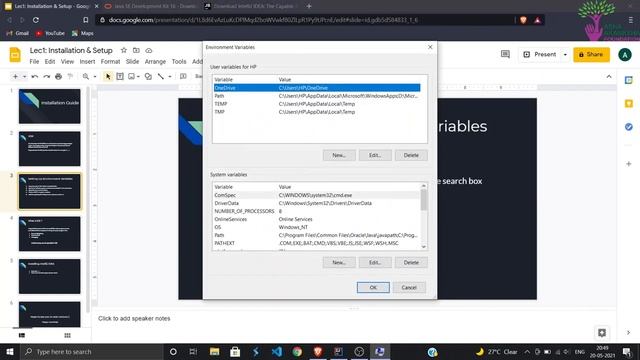Click New under System variables
Image resolution: width=640 pixels, height=360 pixels.
click(x=339, y=262)
